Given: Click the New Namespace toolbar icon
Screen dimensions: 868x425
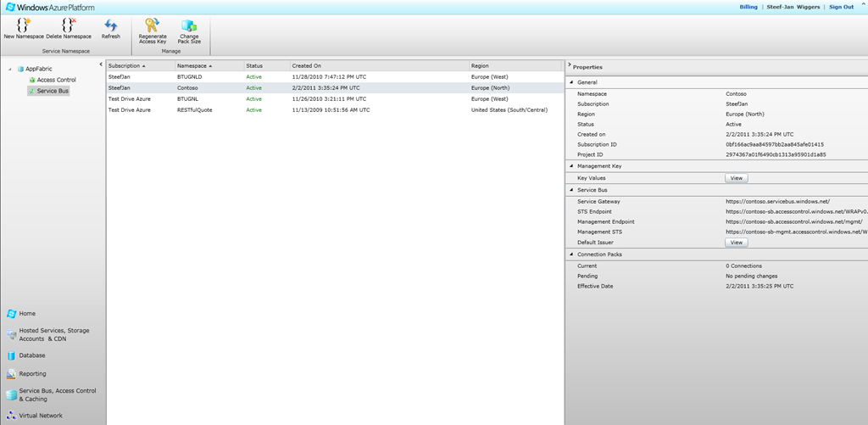Looking at the screenshot, I should pos(23,25).
